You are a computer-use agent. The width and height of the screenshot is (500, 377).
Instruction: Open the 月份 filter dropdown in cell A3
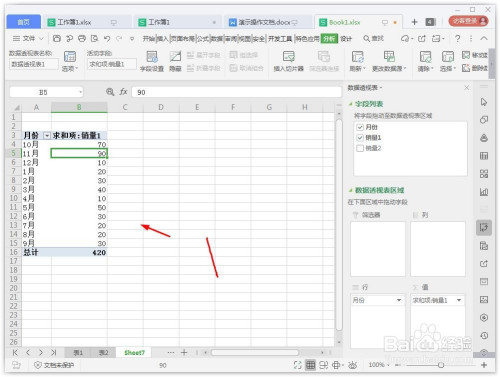[47, 136]
